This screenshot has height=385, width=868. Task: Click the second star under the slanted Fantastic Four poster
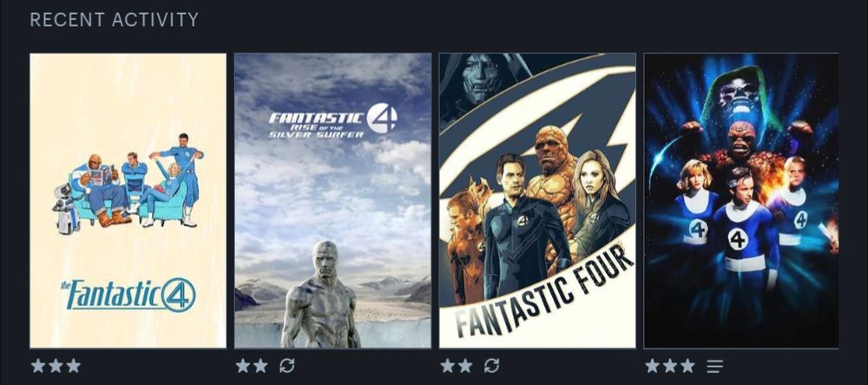[465, 366]
